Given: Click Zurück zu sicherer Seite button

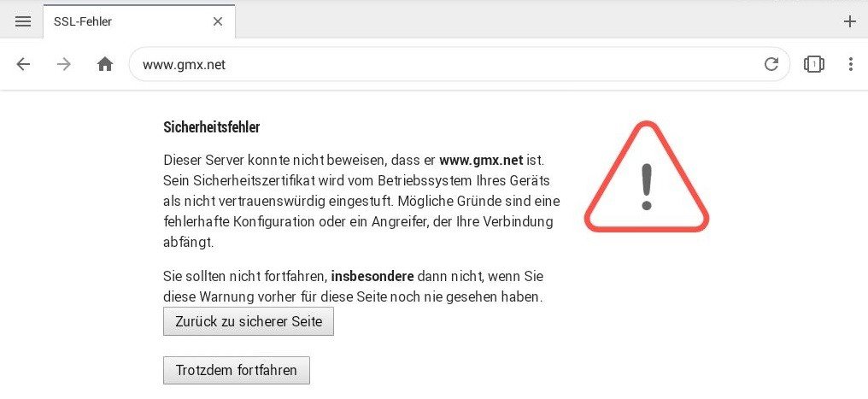Looking at the screenshot, I should tap(249, 321).
